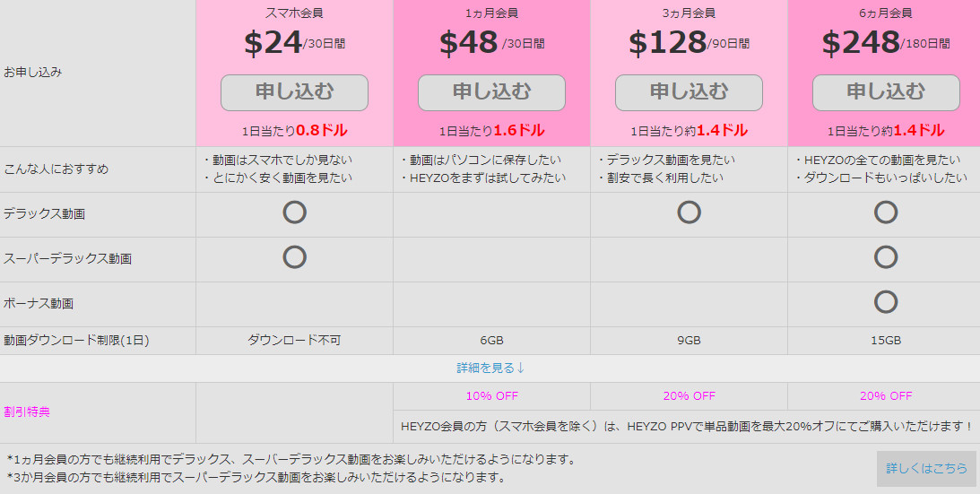Click 申し込む button for 6ヵ月会員 plan
The height and width of the screenshot is (494, 980).
click(x=886, y=92)
